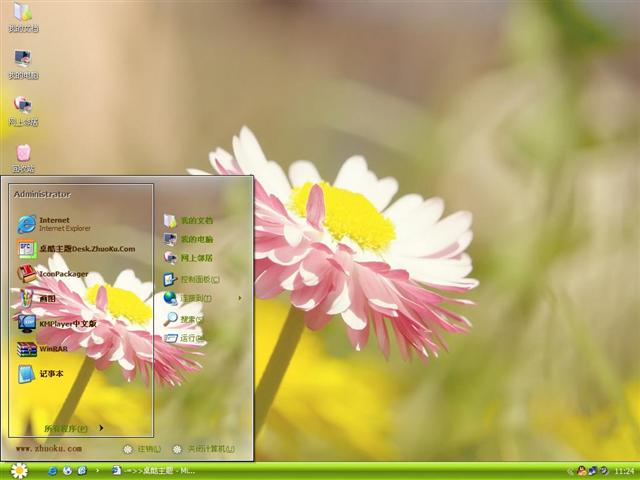
Task: Expand hidden tray icons arrow
Action: 571,472
